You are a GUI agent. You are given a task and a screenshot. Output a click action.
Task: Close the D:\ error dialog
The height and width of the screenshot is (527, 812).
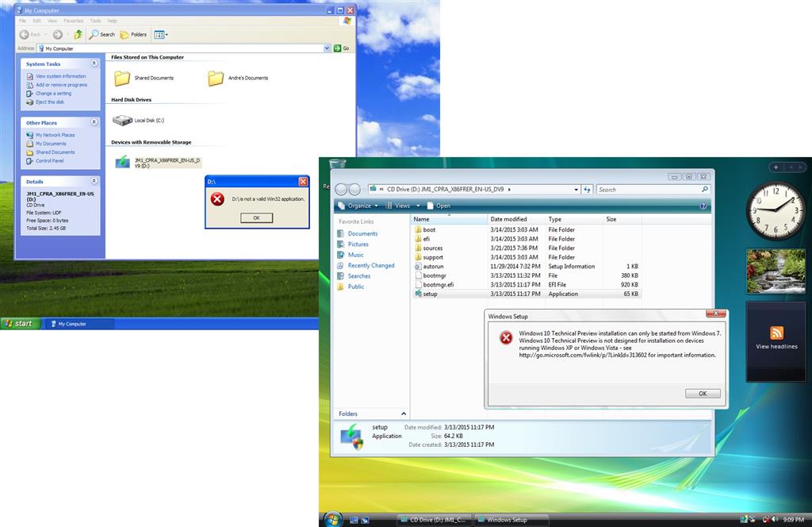(303, 182)
